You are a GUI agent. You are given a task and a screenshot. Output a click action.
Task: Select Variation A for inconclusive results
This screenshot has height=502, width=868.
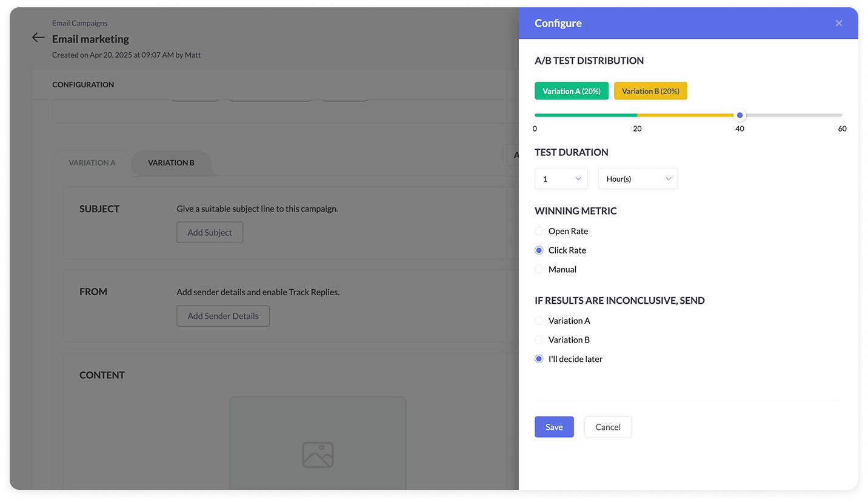point(539,321)
